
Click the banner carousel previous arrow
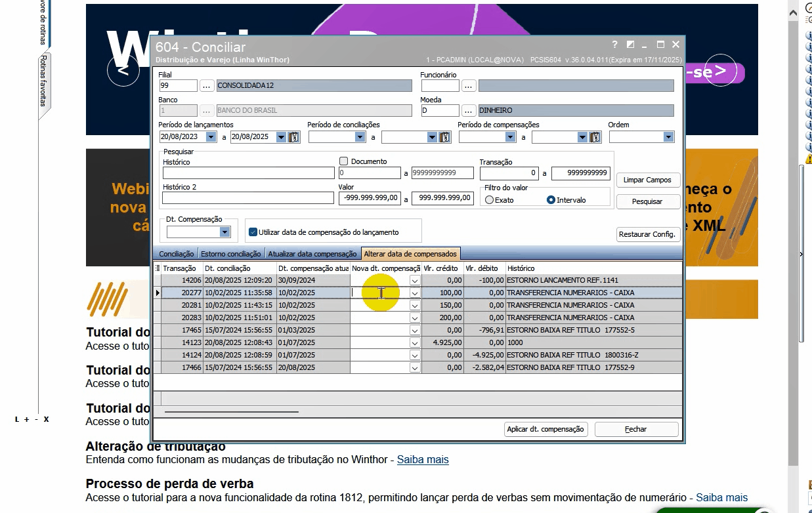(x=124, y=70)
